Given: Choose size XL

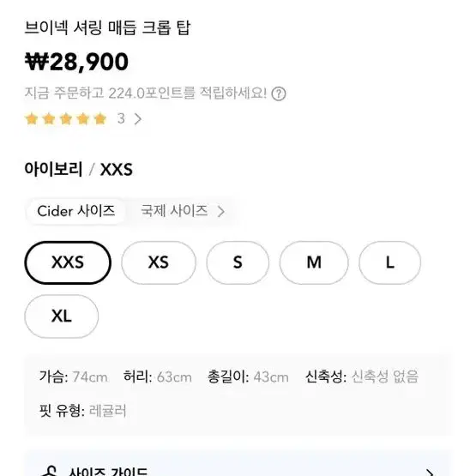Looking at the screenshot, I should tap(61, 316).
